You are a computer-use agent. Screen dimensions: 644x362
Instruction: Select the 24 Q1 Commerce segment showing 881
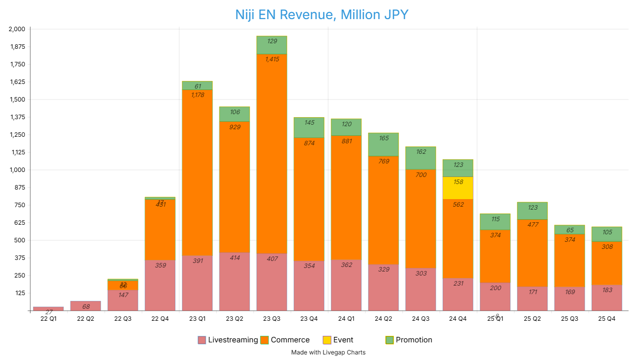coord(346,198)
